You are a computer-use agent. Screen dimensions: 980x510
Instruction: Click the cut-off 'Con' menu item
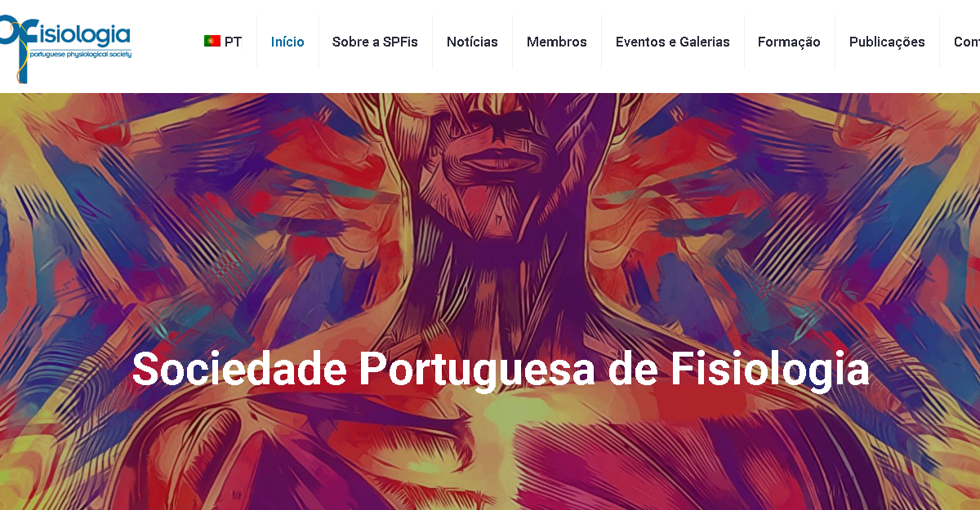tap(967, 42)
